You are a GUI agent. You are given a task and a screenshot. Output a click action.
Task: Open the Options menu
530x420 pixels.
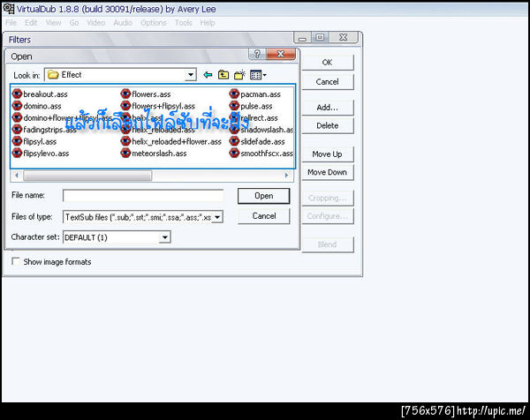pos(154,23)
